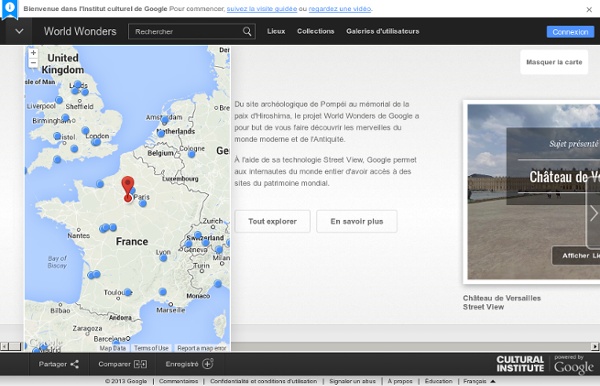Click Report a map error link
Screen dimensions: 600x386
click(202, 348)
